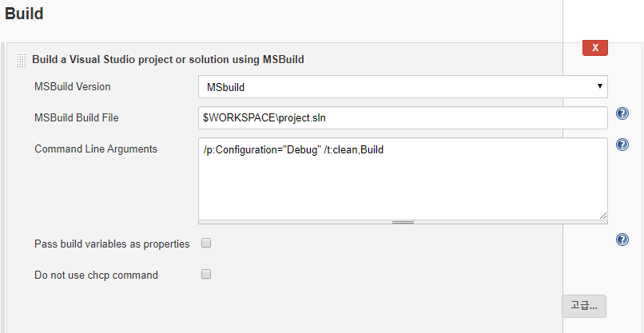
Task: Open help for Command Line Arguments
Action: [622, 144]
